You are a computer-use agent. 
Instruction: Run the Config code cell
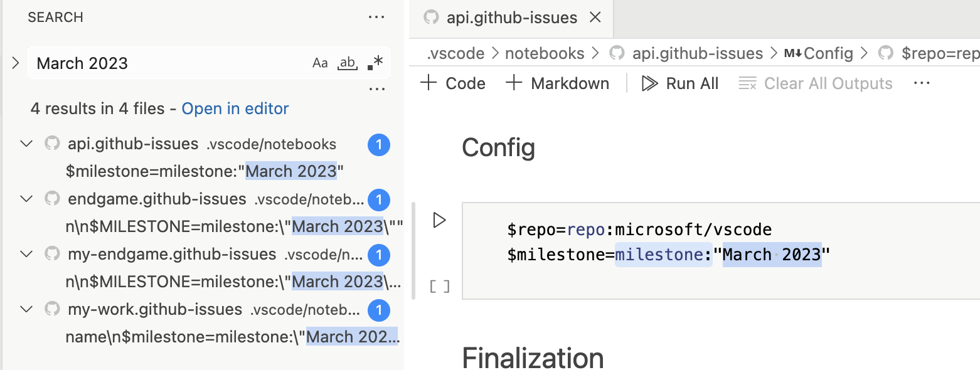click(440, 219)
